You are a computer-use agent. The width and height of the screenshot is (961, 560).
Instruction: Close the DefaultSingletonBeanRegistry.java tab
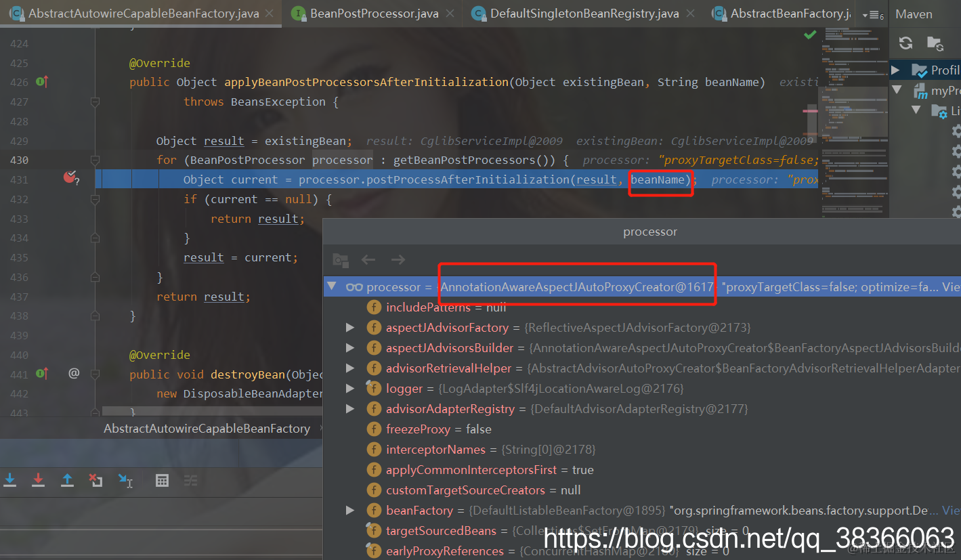[691, 14]
